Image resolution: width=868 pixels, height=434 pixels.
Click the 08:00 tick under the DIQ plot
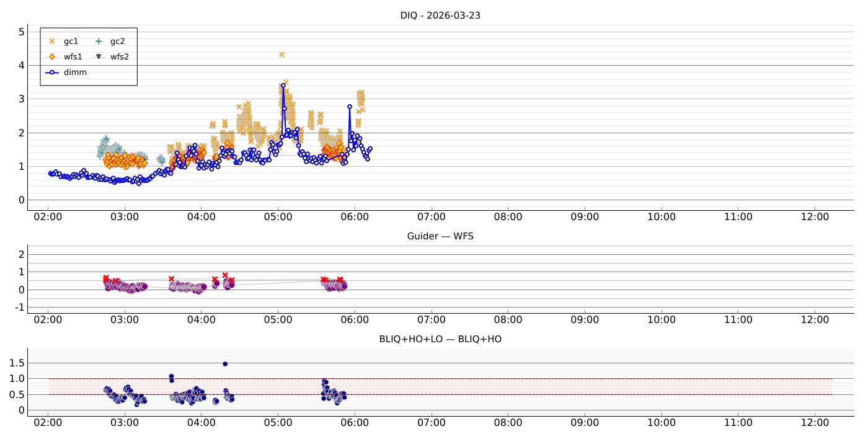(508, 217)
